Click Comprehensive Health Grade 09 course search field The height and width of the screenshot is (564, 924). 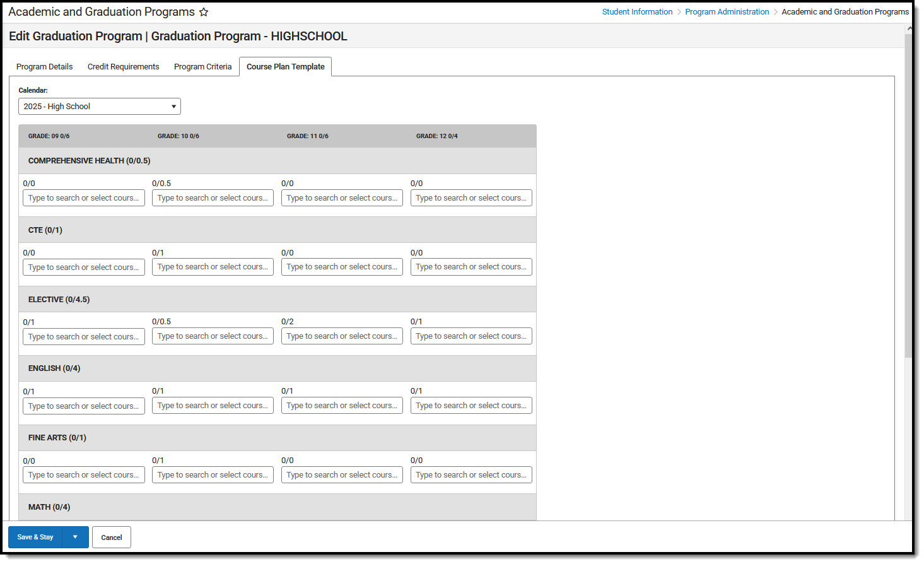[x=84, y=198]
